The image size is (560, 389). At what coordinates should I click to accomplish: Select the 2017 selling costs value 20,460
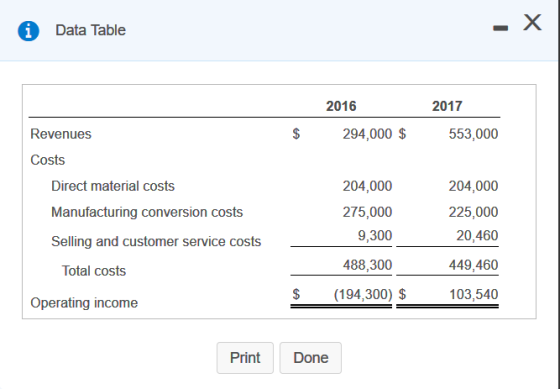[x=477, y=235]
